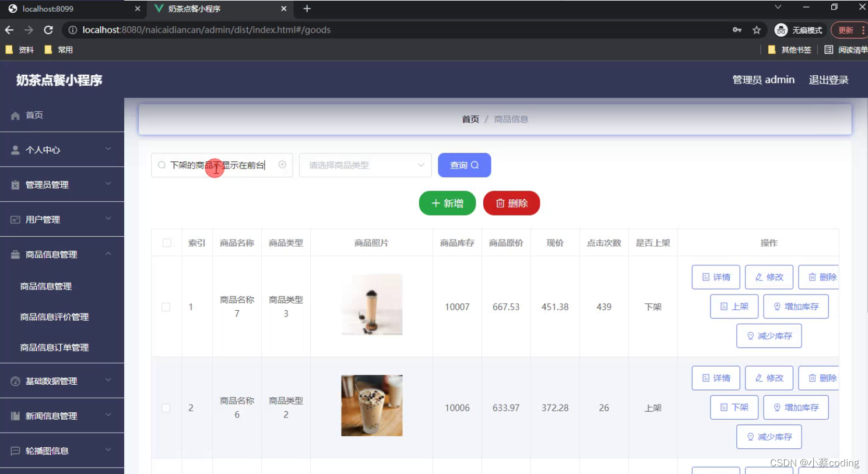Click the 点击次数 column header
Viewport: 868px width, 474px height.
tap(604, 243)
